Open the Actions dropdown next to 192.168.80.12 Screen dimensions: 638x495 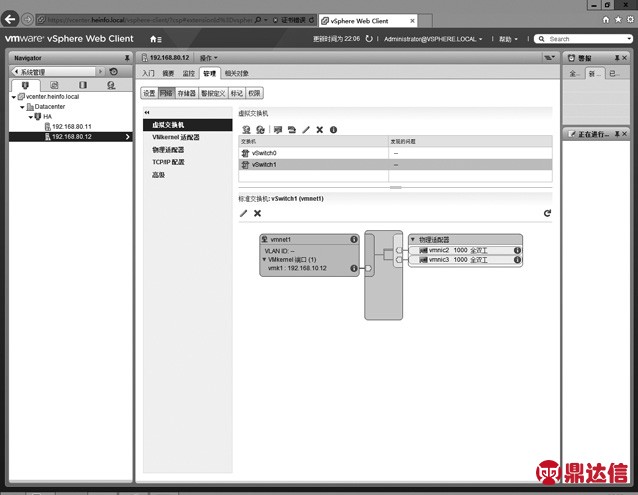click(x=208, y=58)
